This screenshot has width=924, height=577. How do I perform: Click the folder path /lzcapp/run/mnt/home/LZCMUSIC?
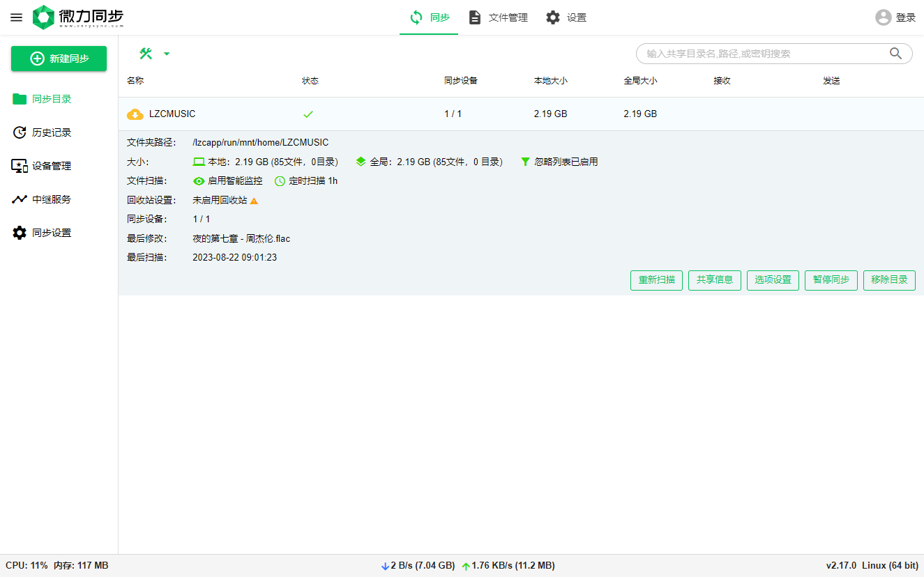(261, 142)
